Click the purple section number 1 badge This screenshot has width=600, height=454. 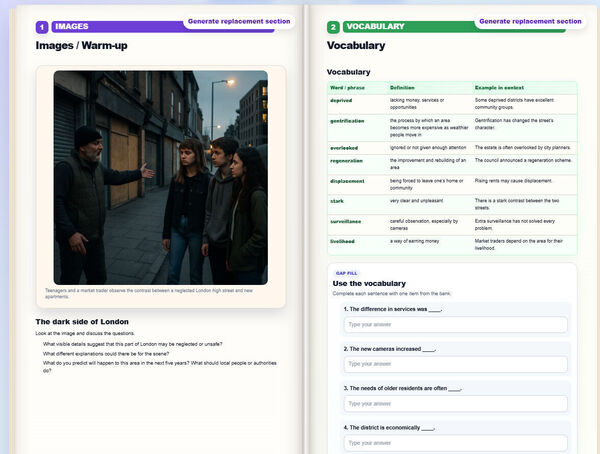point(42,27)
